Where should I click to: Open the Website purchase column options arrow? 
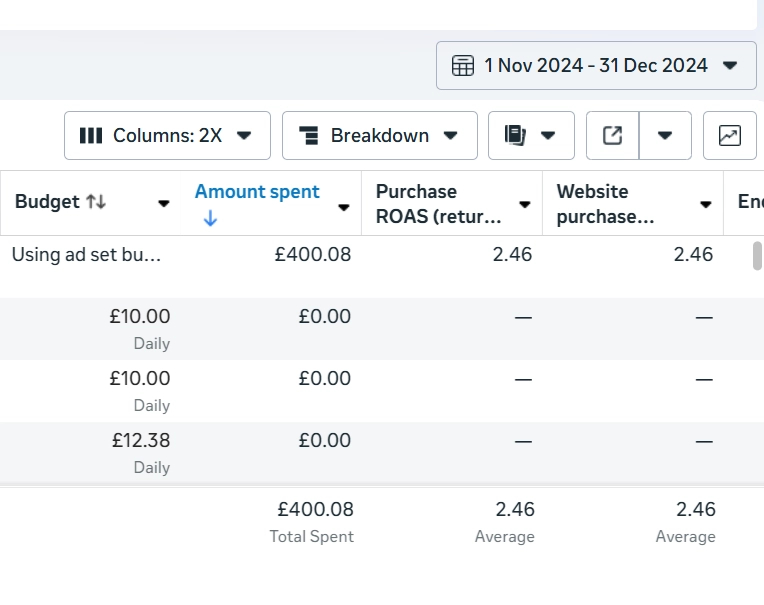(x=706, y=205)
